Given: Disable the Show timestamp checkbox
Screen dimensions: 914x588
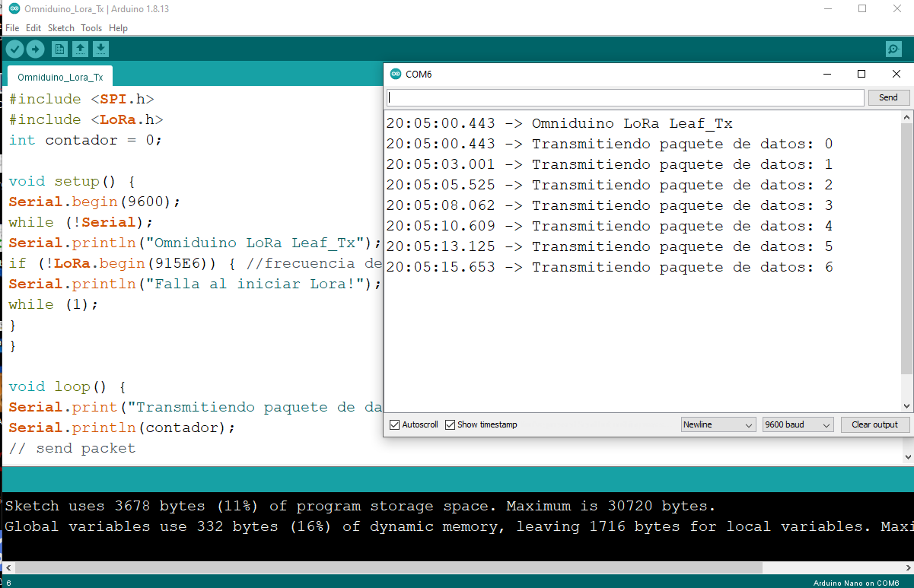Looking at the screenshot, I should [x=450, y=424].
